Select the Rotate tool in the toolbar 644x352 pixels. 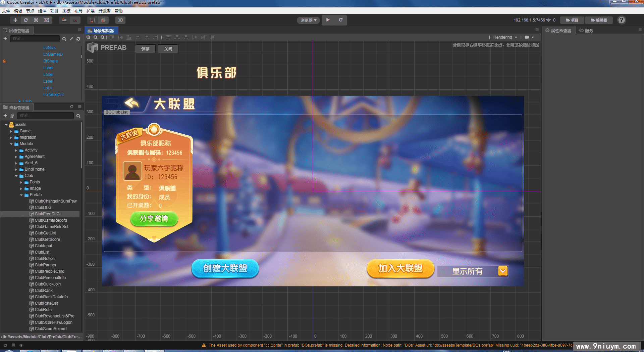[26, 20]
